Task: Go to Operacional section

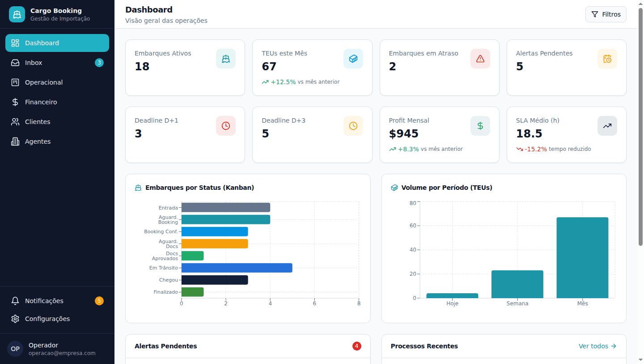Action: click(x=57, y=82)
